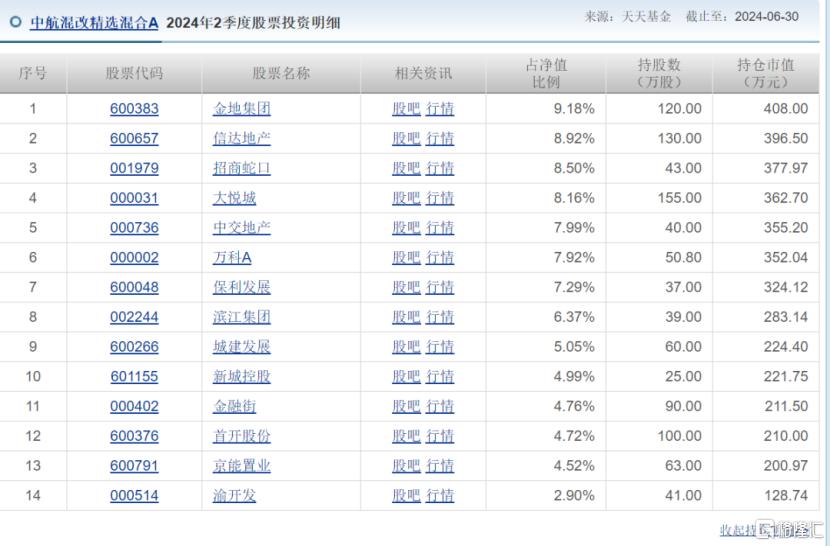Open 股吧 forum for 中交地产
This screenshot has width=830, height=546.
pyautogui.click(x=406, y=227)
